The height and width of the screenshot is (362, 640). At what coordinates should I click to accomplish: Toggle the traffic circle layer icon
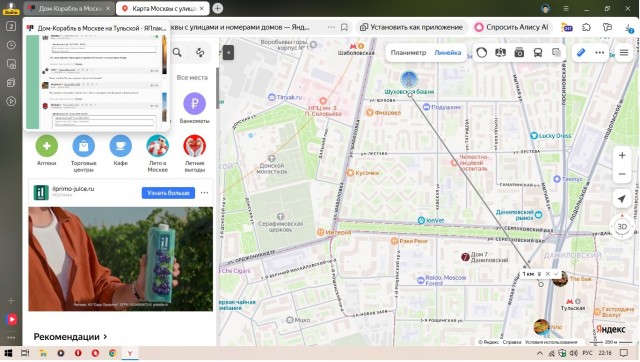482,53
